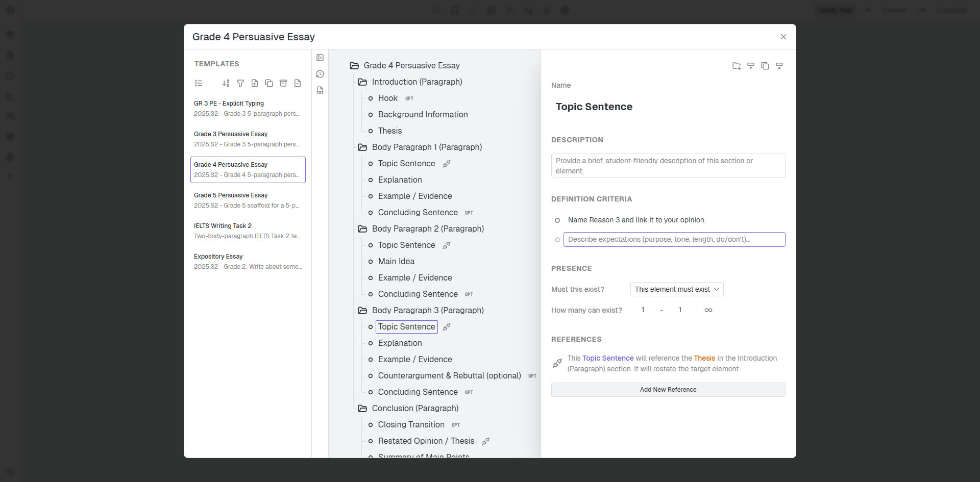Select the radio beside 'Name Reason 3' criterion
980x482 pixels.
click(557, 220)
